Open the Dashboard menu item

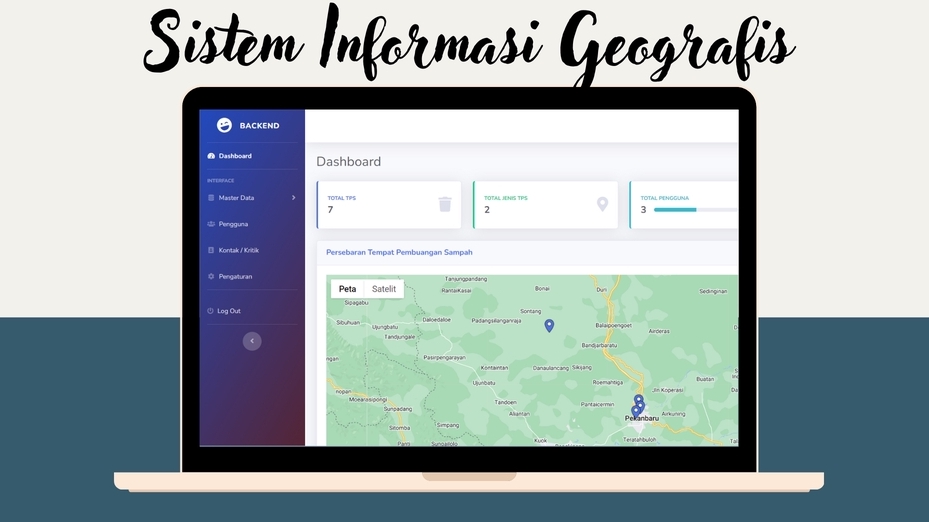pos(235,156)
